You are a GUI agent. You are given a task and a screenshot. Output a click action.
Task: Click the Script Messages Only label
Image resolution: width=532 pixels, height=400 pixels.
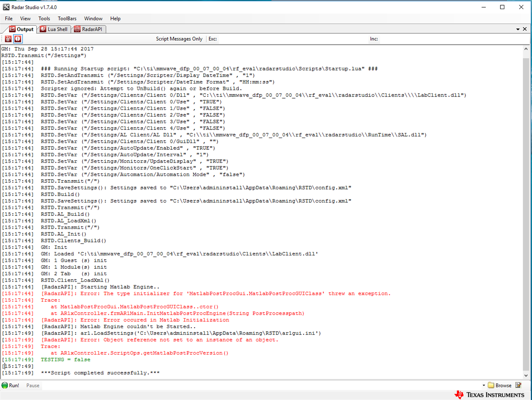click(x=179, y=39)
